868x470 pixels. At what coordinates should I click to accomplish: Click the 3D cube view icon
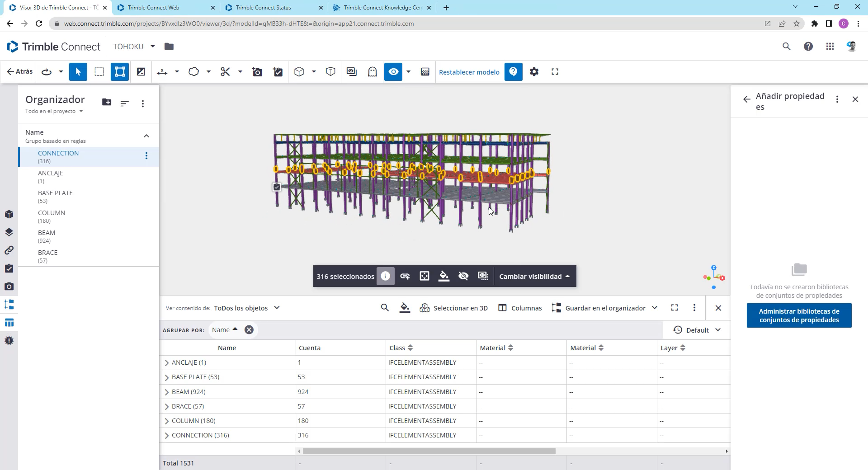[x=299, y=72]
